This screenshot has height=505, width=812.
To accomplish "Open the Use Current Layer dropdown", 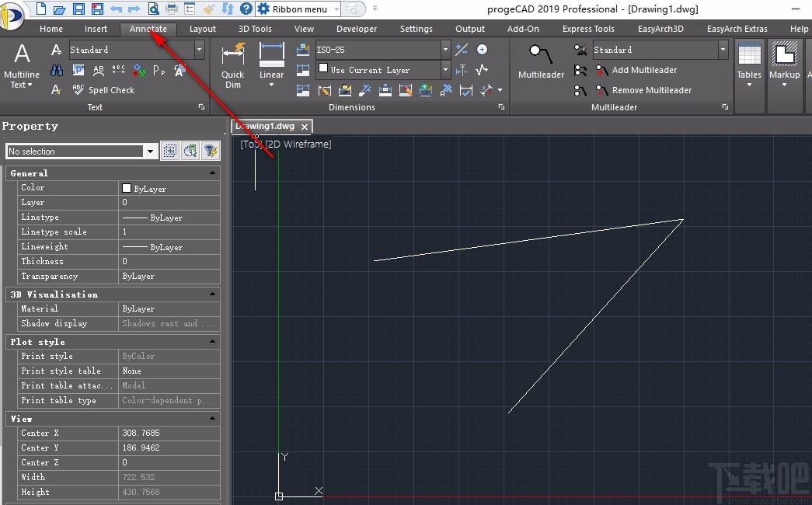I will pyautogui.click(x=445, y=69).
